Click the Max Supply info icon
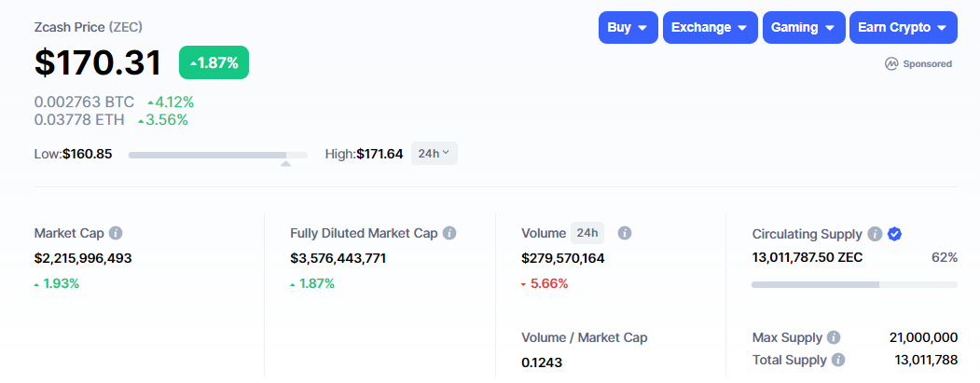 point(834,338)
